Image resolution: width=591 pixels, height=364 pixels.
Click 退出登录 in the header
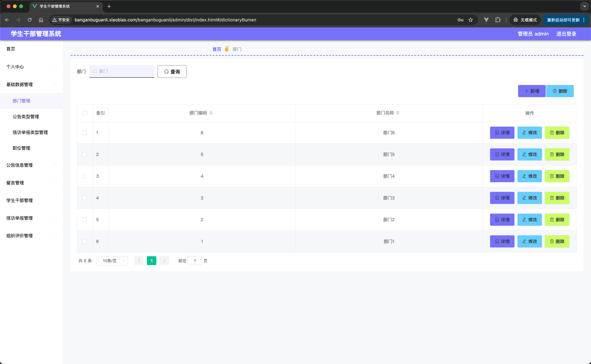(x=566, y=34)
